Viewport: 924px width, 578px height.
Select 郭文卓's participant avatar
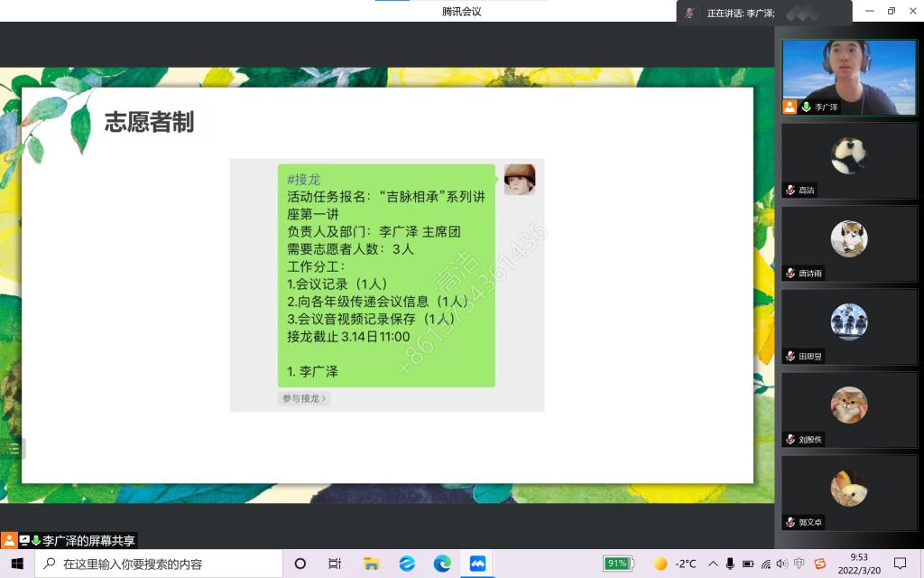point(848,488)
